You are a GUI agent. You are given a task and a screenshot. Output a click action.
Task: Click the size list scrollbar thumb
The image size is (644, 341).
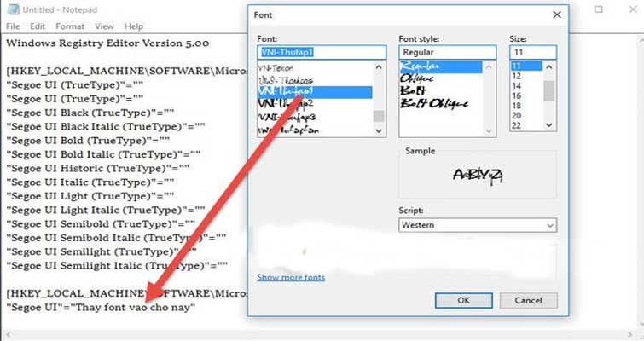(x=549, y=90)
